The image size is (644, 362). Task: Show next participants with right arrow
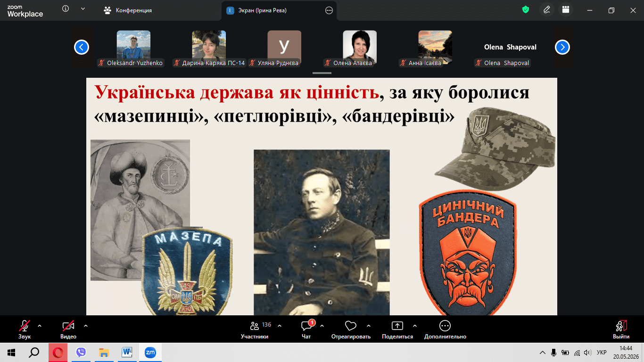point(562,47)
